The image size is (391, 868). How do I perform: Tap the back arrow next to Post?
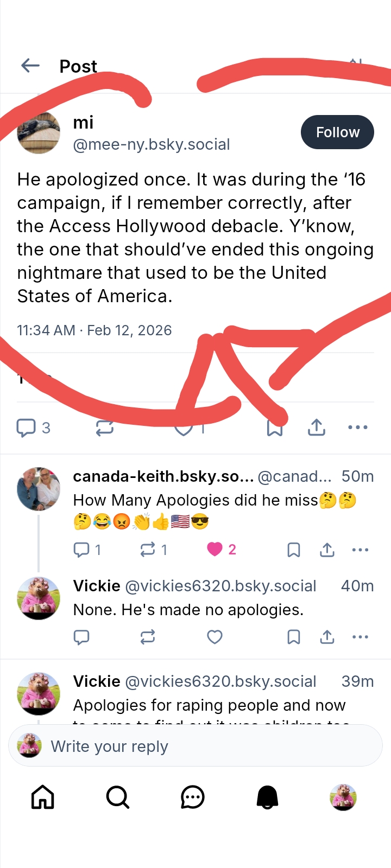pyautogui.click(x=30, y=66)
